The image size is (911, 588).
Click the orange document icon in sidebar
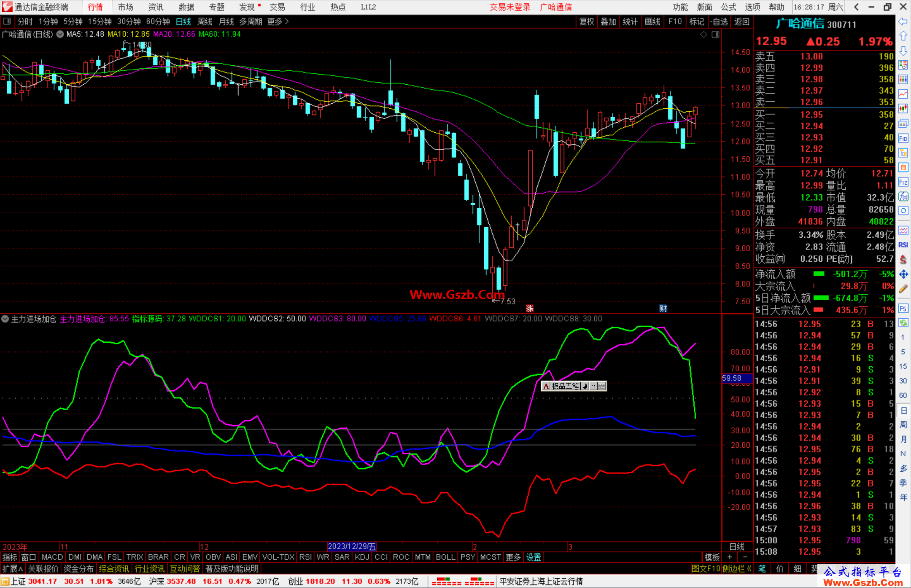click(x=903, y=167)
